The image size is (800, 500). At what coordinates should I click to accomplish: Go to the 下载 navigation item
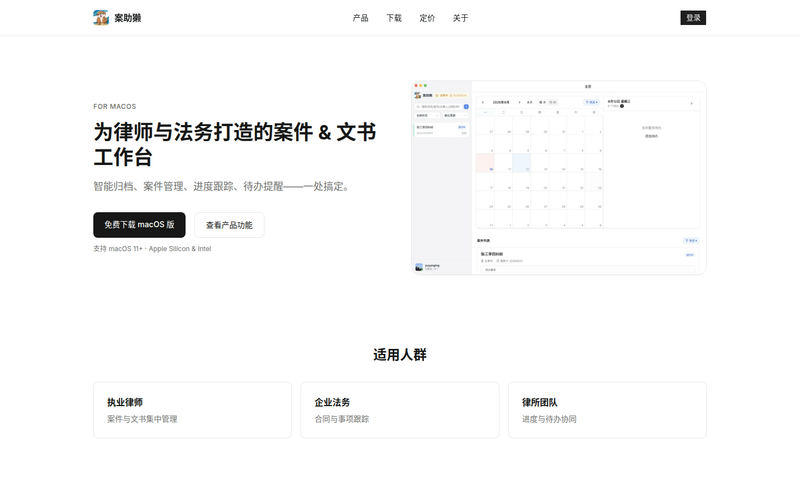click(x=394, y=18)
